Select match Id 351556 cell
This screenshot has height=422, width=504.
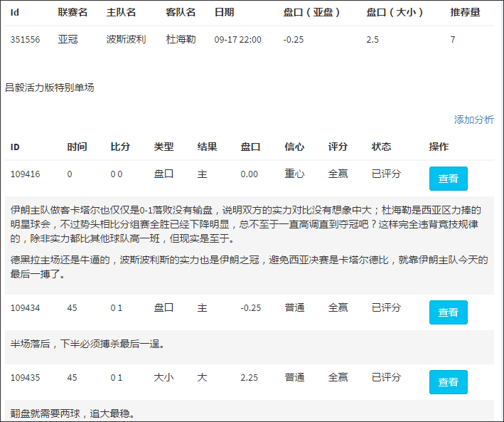[x=25, y=40]
